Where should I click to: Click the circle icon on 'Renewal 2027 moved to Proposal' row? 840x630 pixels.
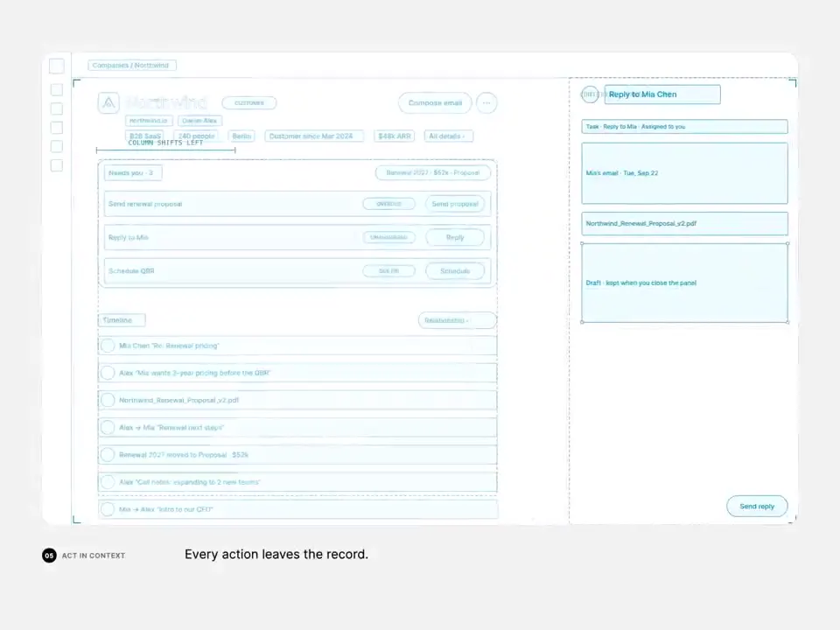pos(108,455)
